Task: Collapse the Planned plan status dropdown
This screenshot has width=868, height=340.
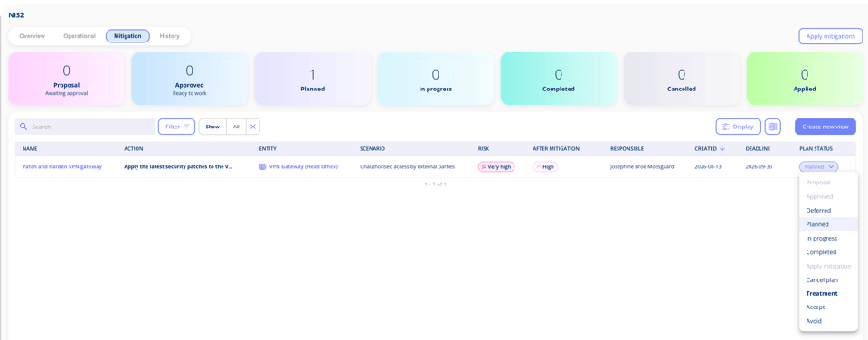Action: (x=818, y=166)
